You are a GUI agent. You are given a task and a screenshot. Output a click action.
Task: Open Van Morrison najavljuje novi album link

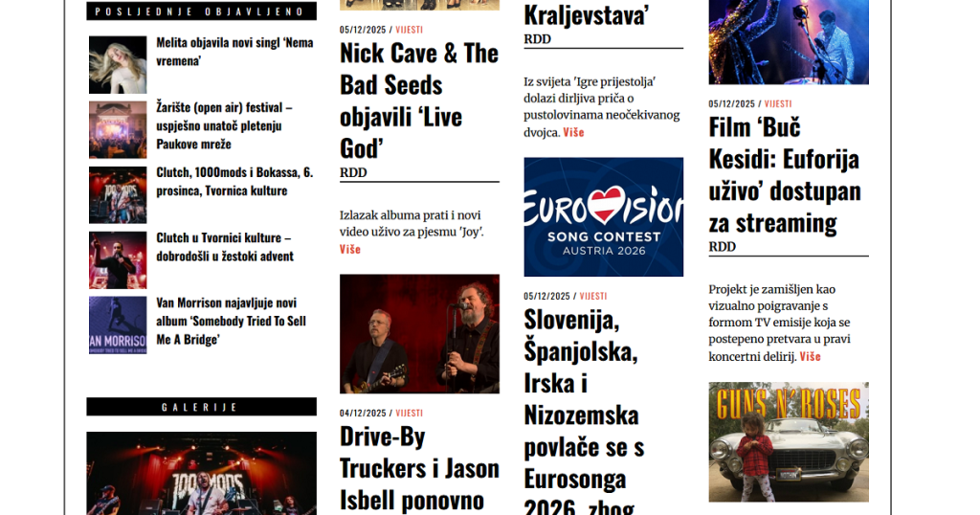pyautogui.click(x=232, y=321)
